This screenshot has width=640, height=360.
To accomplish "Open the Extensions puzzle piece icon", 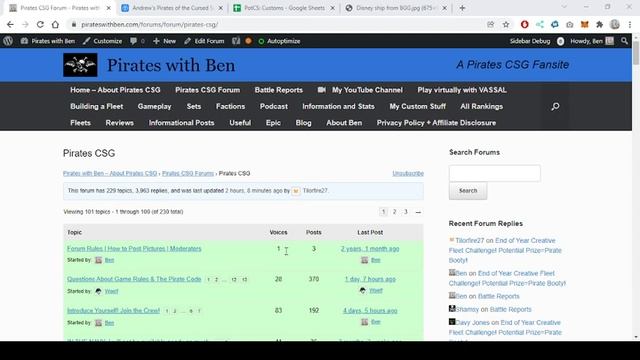I will click(x=599, y=24).
